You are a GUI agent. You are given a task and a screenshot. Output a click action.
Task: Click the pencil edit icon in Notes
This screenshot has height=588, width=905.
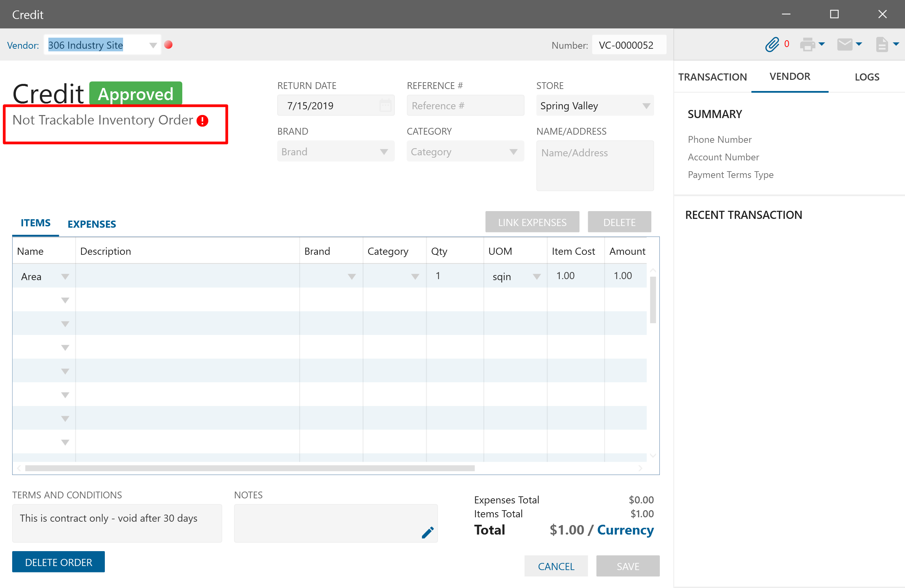tap(427, 532)
